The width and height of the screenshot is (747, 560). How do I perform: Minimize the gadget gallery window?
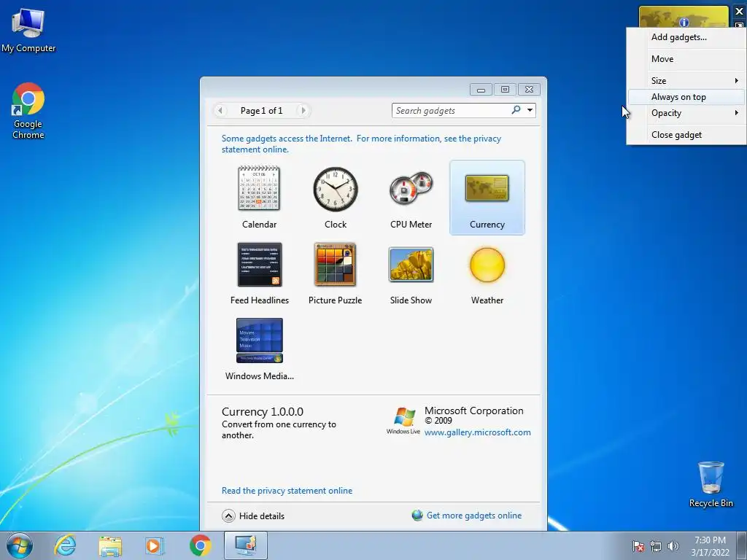pos(481,90)
